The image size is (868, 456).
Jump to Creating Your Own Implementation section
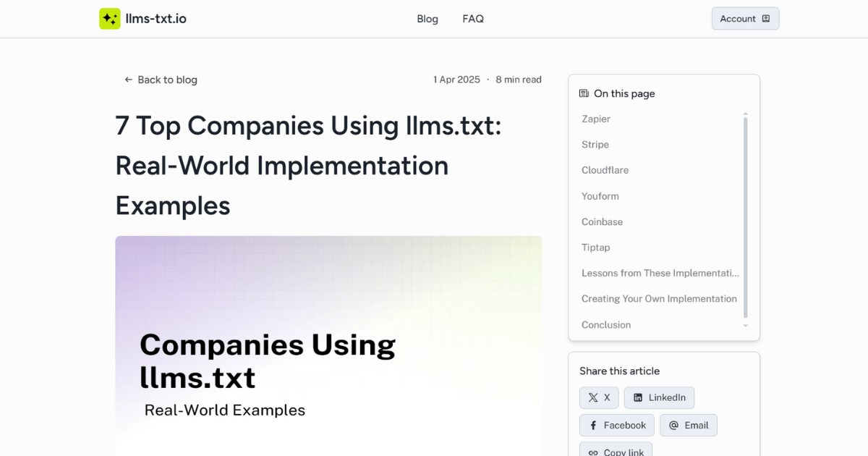[x=659, y=298]
